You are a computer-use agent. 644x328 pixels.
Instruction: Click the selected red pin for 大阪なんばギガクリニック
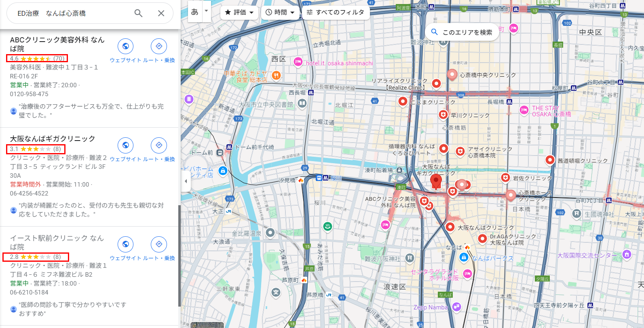[436, 182]
